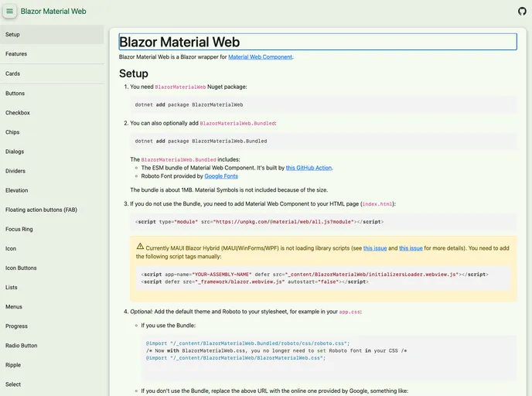Open first 'this issue' link in warning

(x=375, y=248)
